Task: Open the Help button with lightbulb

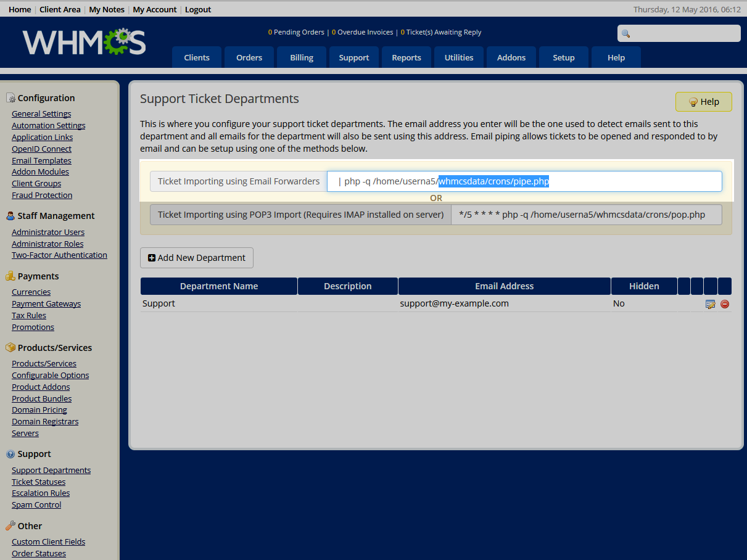Action: click(x=703, y=102)
